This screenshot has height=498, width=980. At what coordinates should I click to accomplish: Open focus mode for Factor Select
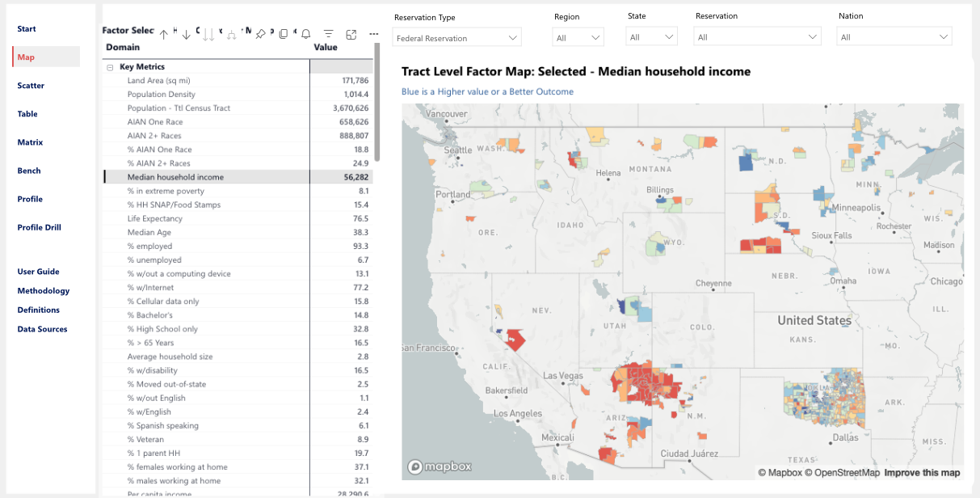pyautogui.click(x=351, y=34)
